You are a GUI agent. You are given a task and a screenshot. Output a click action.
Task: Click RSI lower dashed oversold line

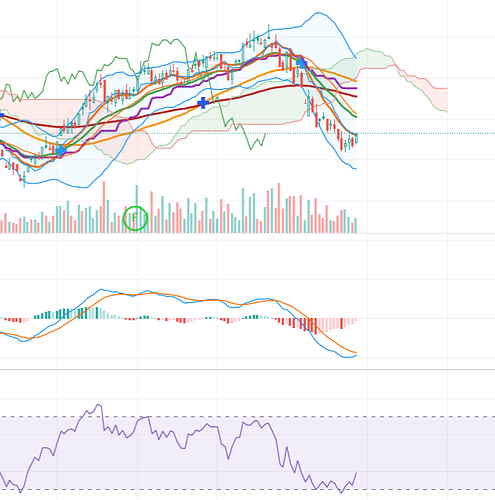click(247, 489)
